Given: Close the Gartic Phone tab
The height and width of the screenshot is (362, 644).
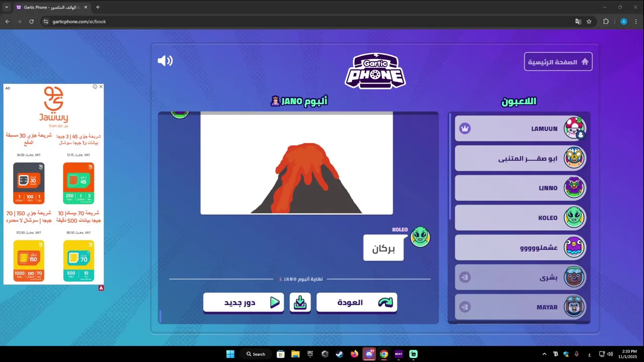Looking at the screenshot, I should point(86,7).
